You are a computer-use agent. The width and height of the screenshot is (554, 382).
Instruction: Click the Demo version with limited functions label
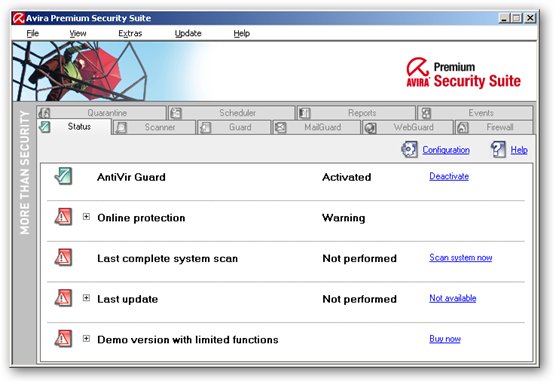coord(188,340)
